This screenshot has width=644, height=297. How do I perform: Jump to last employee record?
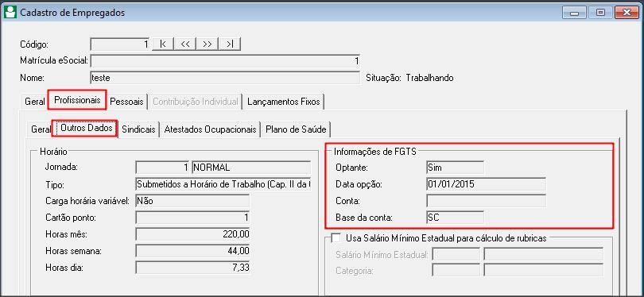tap(229, 44)
